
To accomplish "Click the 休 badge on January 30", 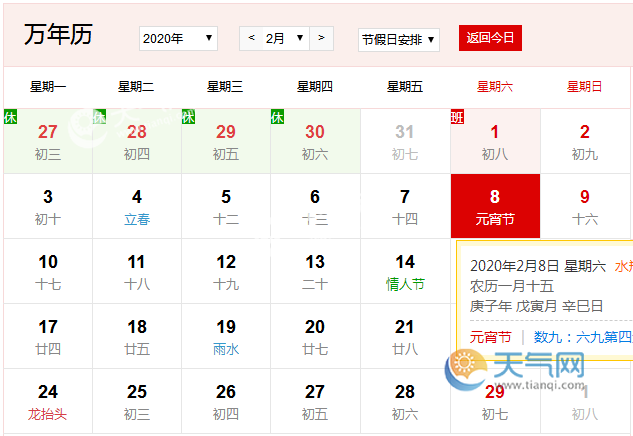I will coord(277,117).
